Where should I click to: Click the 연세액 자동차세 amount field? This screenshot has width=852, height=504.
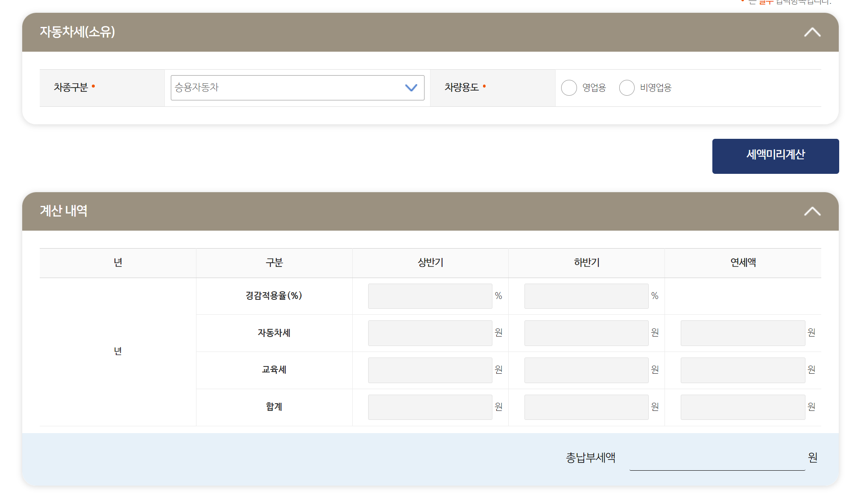(742, 333)
